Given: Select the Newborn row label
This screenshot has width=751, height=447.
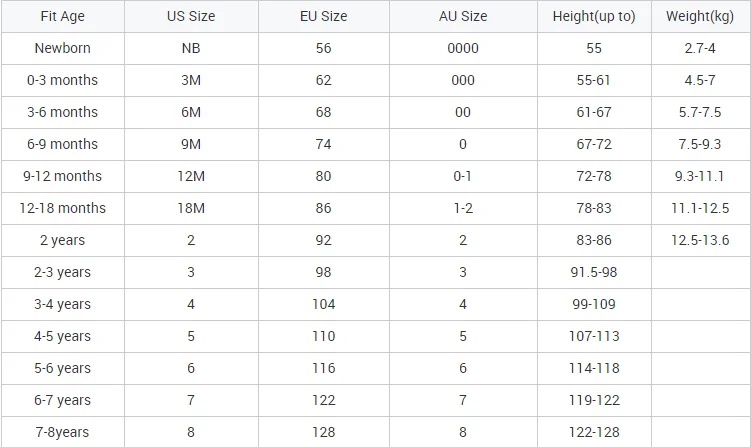Looking at the screenshot, I should coord(61,48).
